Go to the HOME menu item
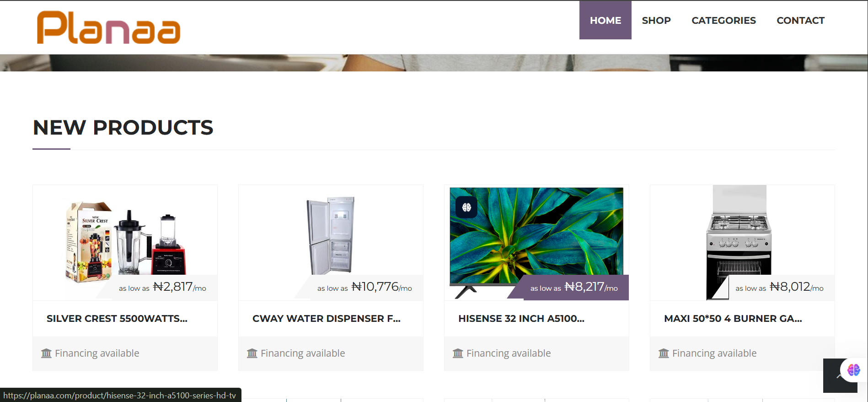Screen dimensions: 868x402 [x=605, y=20]
